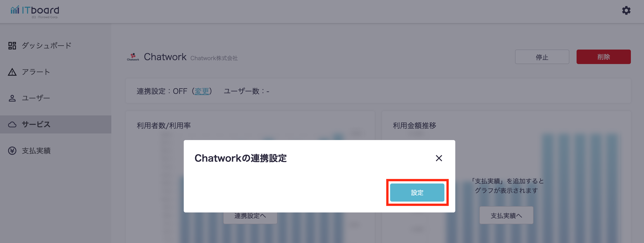Close the Chatwork連携設定 dialog
Screen dimensions: 644x243
coord(439,158)
